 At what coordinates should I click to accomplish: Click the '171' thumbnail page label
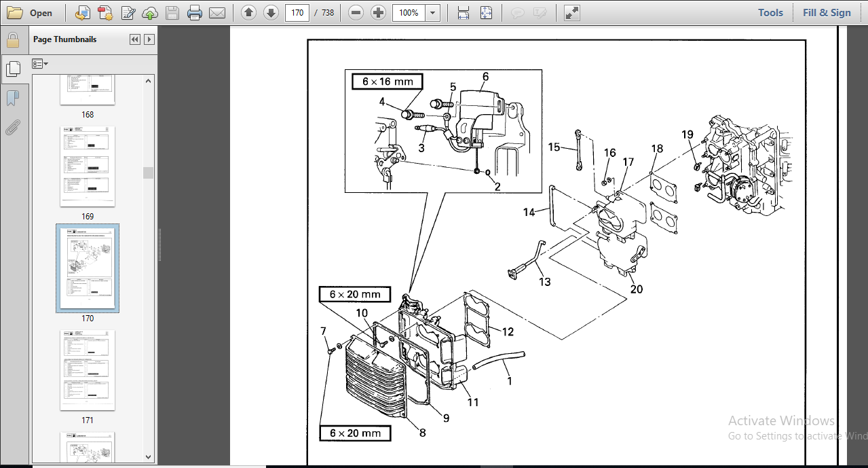[88, 420]
